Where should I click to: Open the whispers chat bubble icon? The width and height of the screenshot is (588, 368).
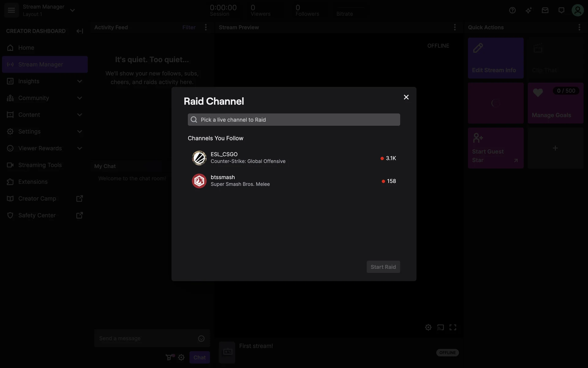tap(561, 10)
